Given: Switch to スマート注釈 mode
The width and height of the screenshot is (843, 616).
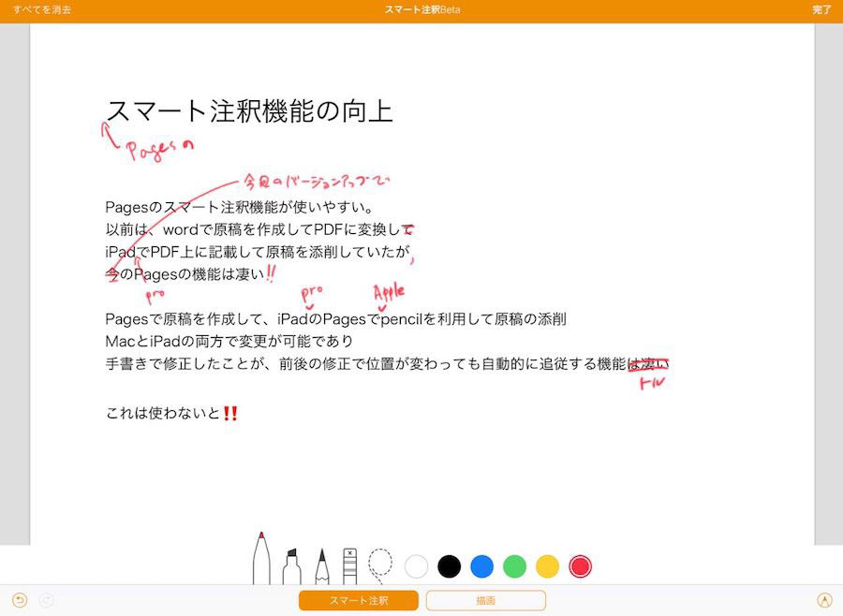Looking at the screenshot, I should (359, 600).
